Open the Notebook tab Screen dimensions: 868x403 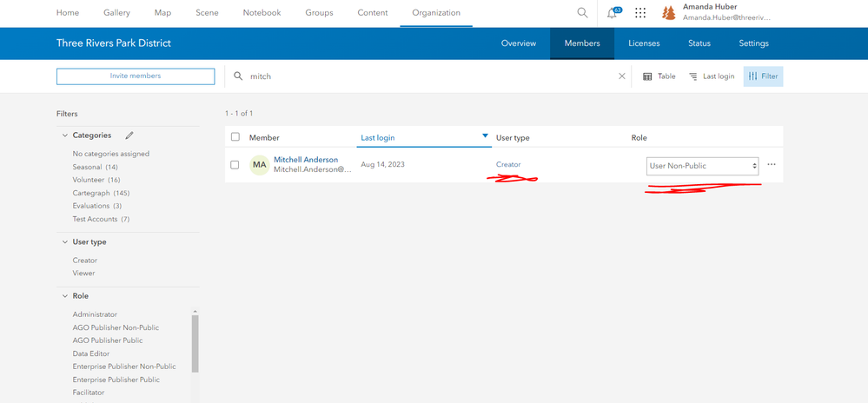[262, 13]
